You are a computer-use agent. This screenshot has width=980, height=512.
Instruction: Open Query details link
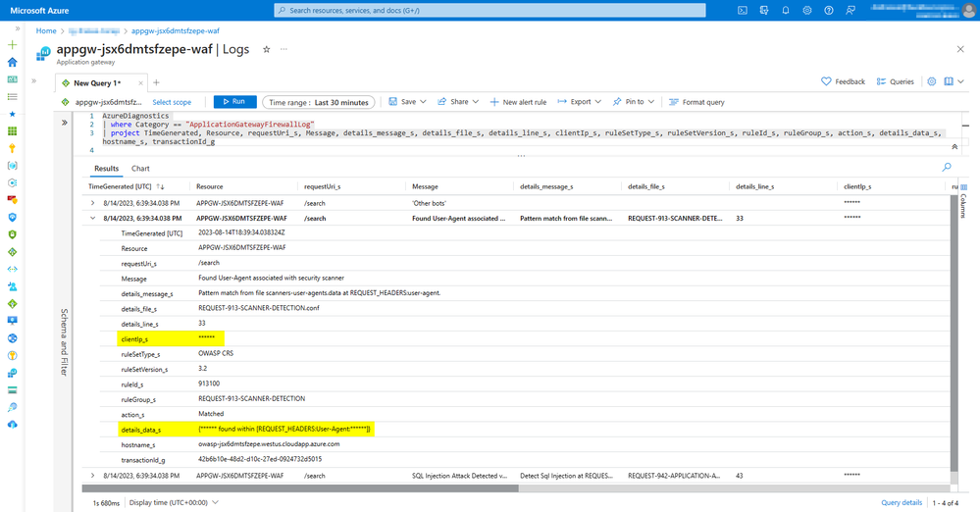(x=902, y=502)
